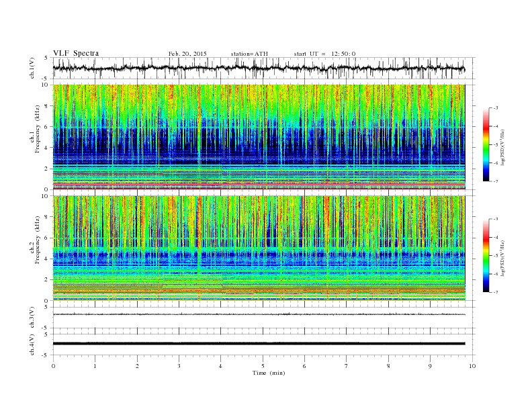
Task: Click the "ch.4(V)" axis label
Action: click(x=32, y=345)
